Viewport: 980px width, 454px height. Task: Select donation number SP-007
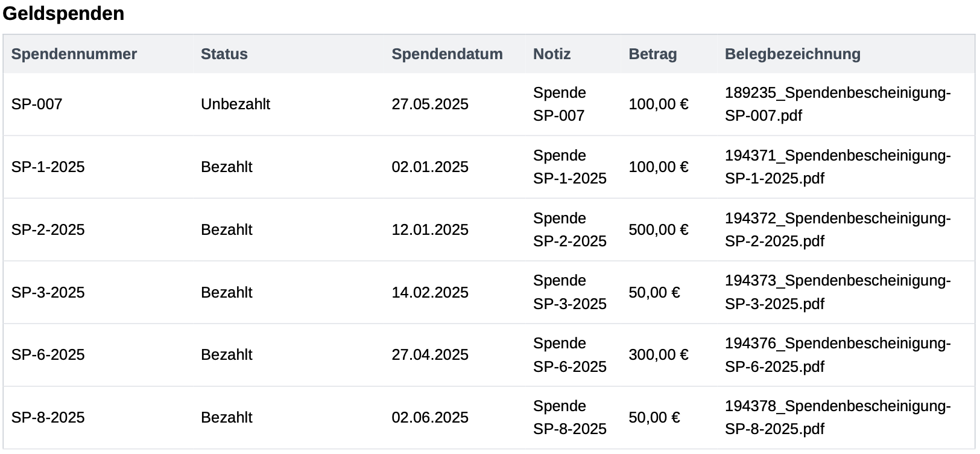click(37, 104)
